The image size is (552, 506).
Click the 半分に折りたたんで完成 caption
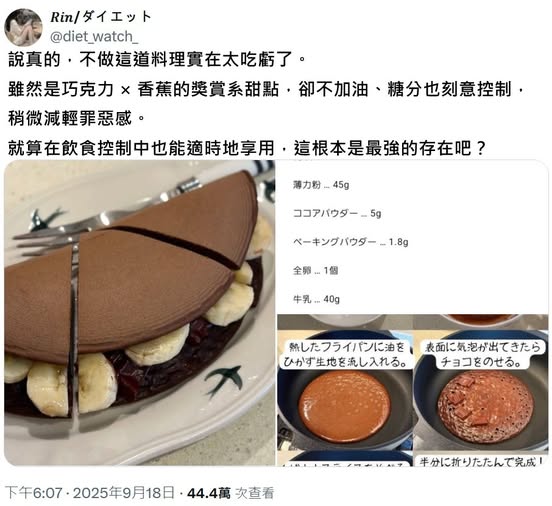[x=481, y=461]
